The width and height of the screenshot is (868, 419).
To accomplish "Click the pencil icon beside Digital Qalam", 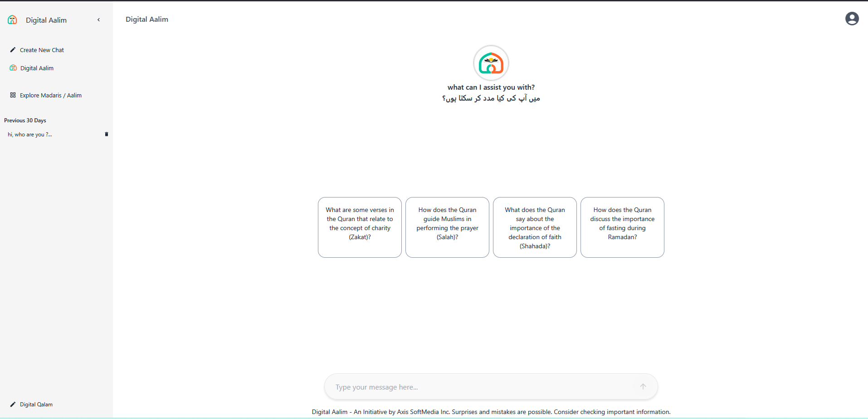I will (x=13, y=404).
